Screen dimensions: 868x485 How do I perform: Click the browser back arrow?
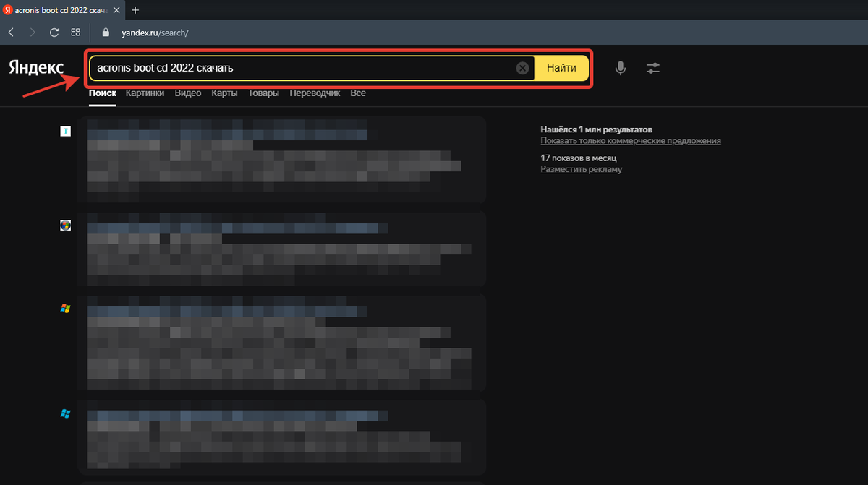11,33
